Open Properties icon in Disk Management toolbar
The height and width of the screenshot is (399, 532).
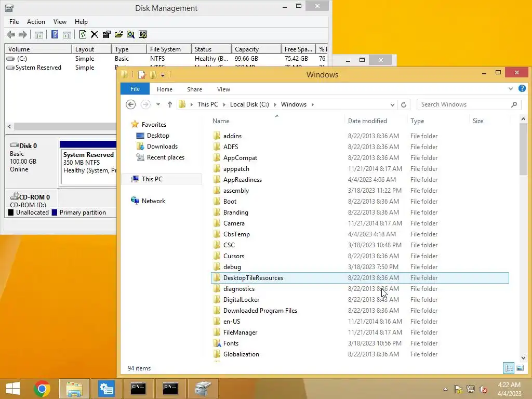(107, 34)
